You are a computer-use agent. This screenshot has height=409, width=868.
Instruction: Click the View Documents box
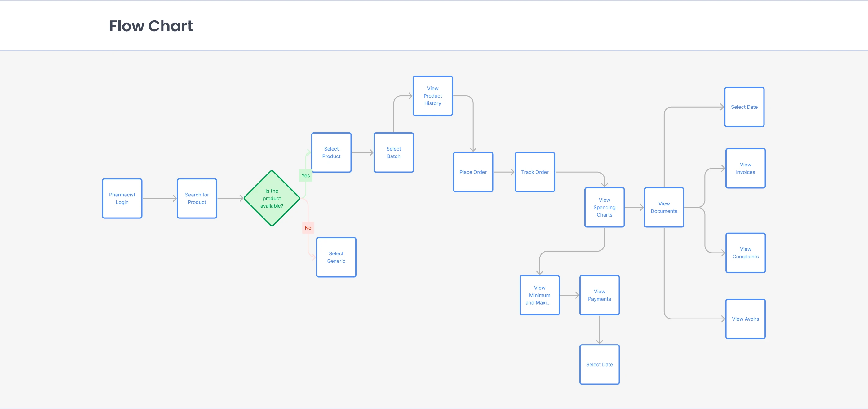point(664,208)
